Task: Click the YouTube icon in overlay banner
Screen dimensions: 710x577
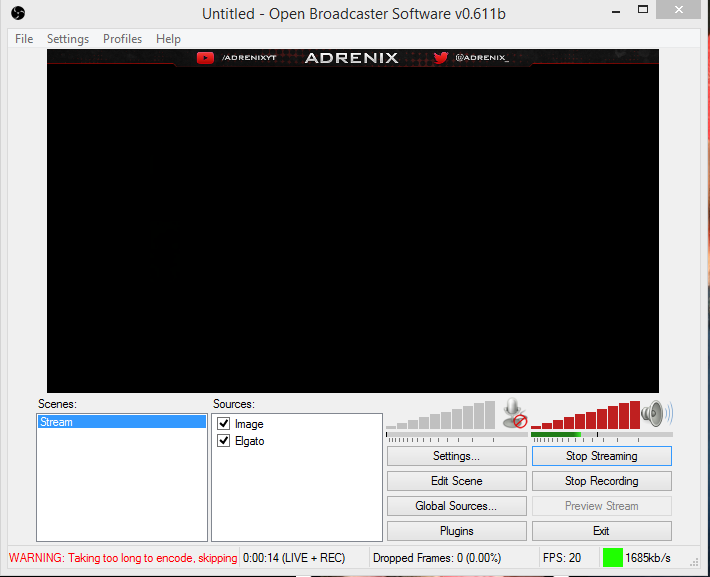Action: coord(205,58)
